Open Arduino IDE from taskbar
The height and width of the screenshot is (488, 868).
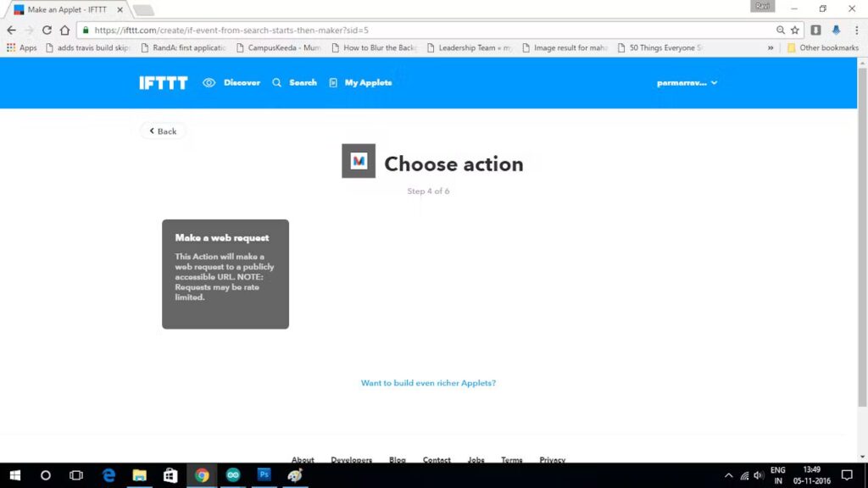pos(232,475)
